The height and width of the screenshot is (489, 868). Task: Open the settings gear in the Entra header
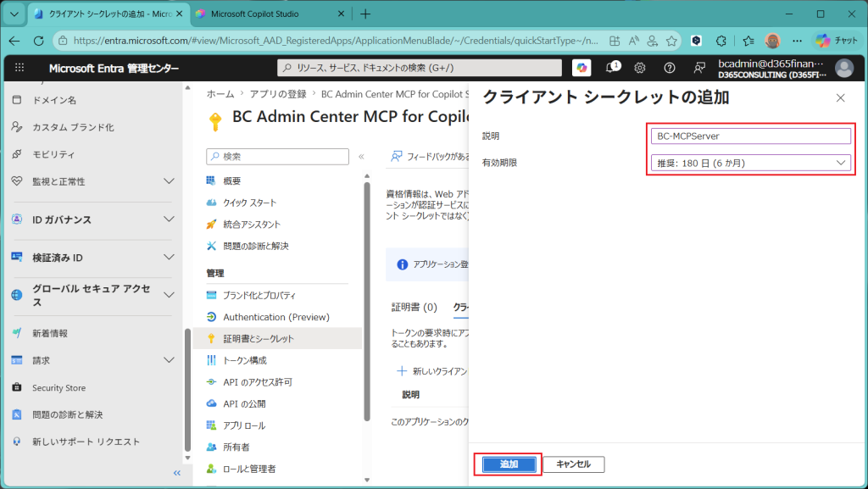[640, 68]
